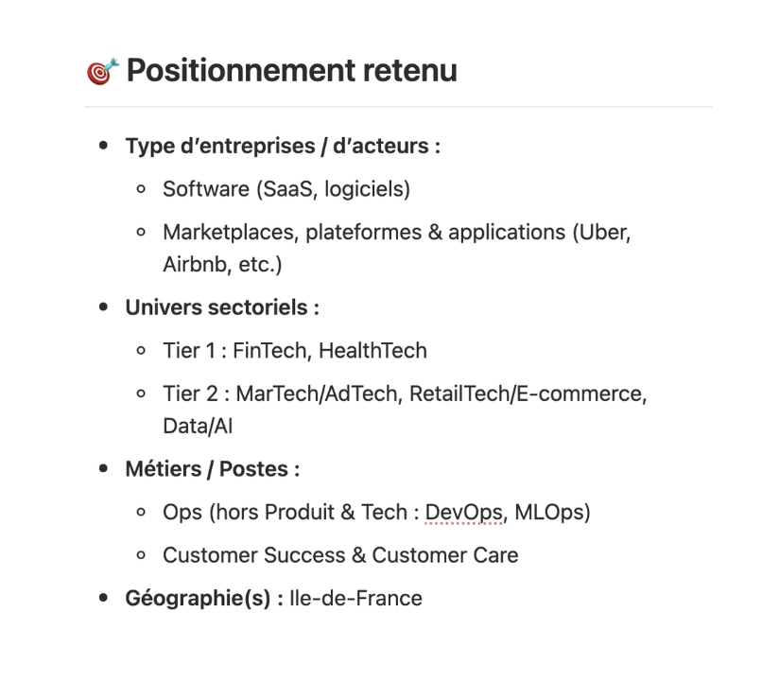Click the "Customer Success & Customer Care" line
Screen dimensions: 762x700
tap(340, 554)
